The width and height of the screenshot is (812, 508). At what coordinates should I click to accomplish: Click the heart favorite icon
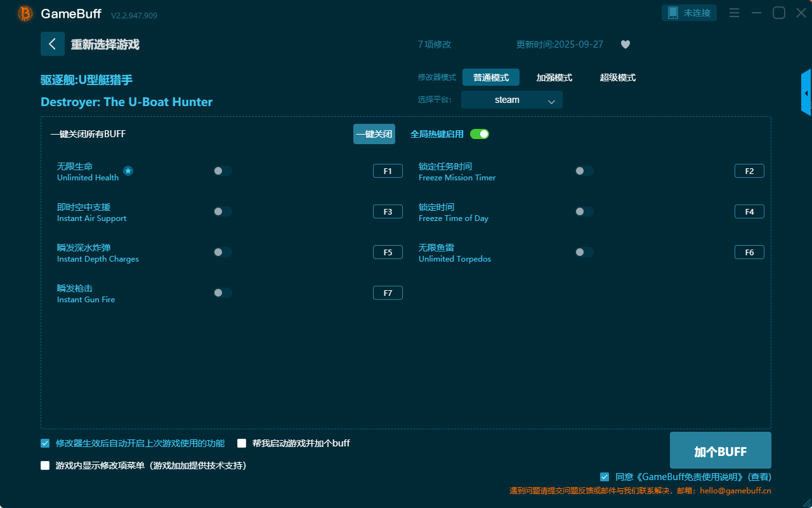pyautogui.click(x=625, y=44)
